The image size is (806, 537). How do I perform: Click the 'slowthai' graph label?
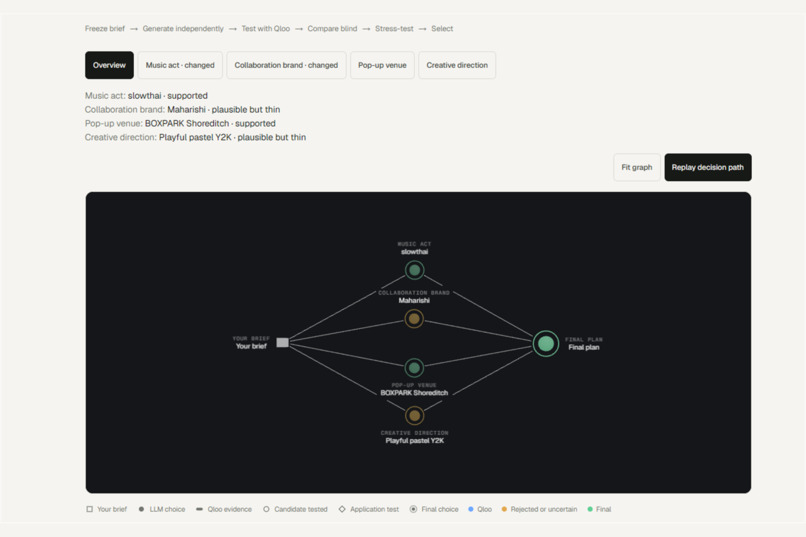tap(414, 252)
